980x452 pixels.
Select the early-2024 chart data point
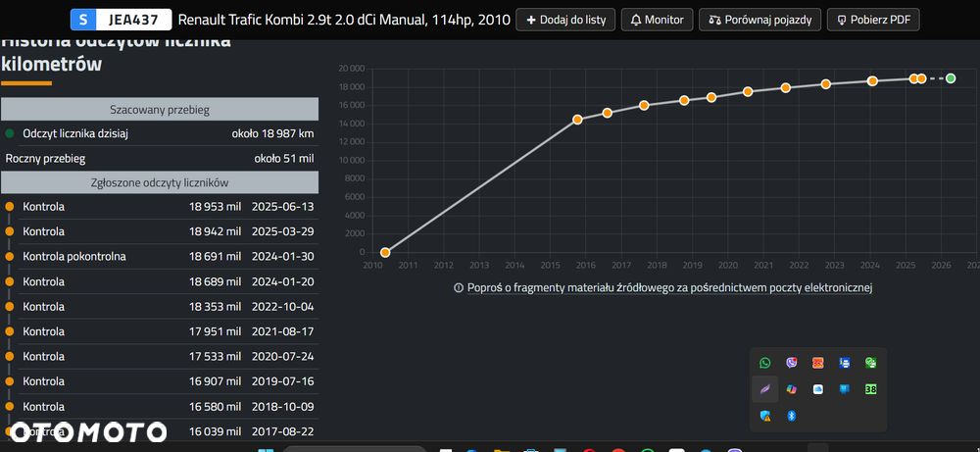(x=872, y=81)
